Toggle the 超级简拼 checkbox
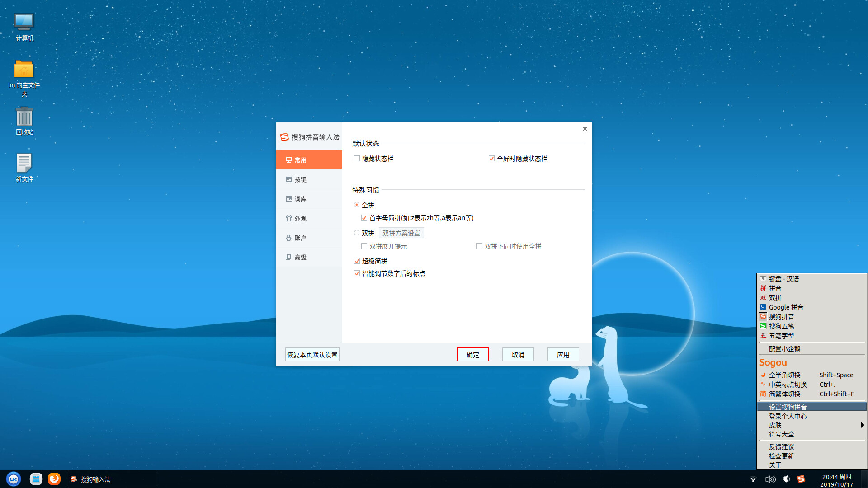Viewport: 868px width, 488px height. point(357,261)
